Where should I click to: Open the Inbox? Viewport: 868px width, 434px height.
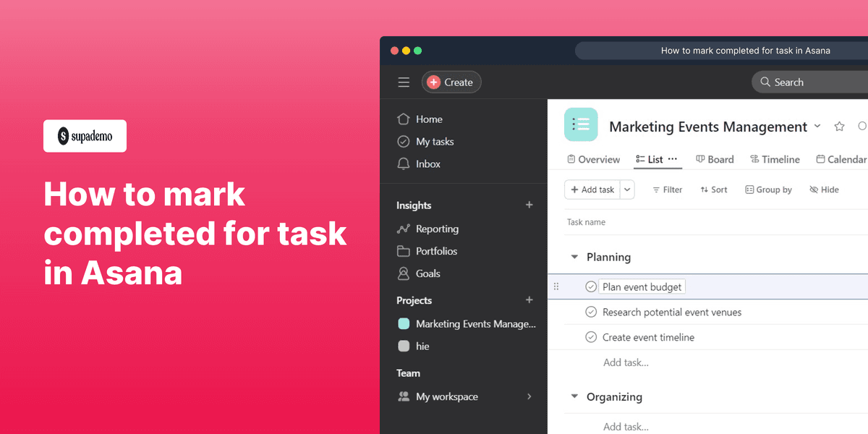[x=427, y=163]
